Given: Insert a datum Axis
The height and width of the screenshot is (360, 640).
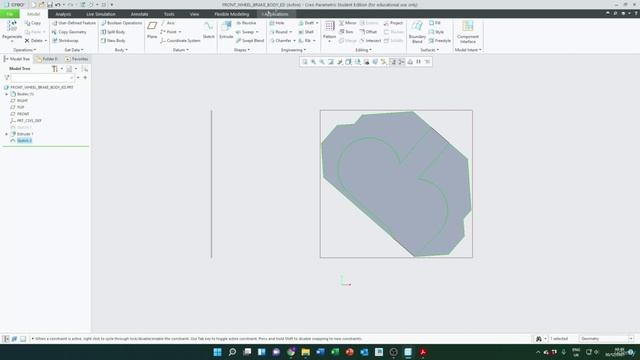Looking at the screenshot, I should 168,23.
